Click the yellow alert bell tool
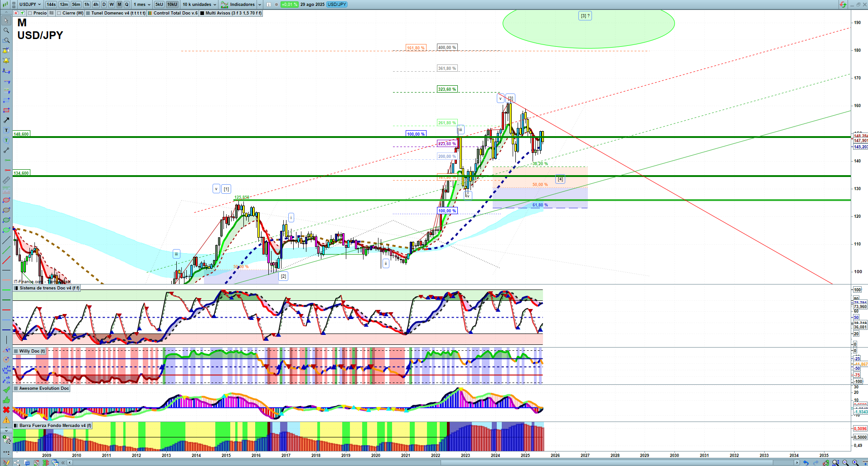 coord(6,60)
